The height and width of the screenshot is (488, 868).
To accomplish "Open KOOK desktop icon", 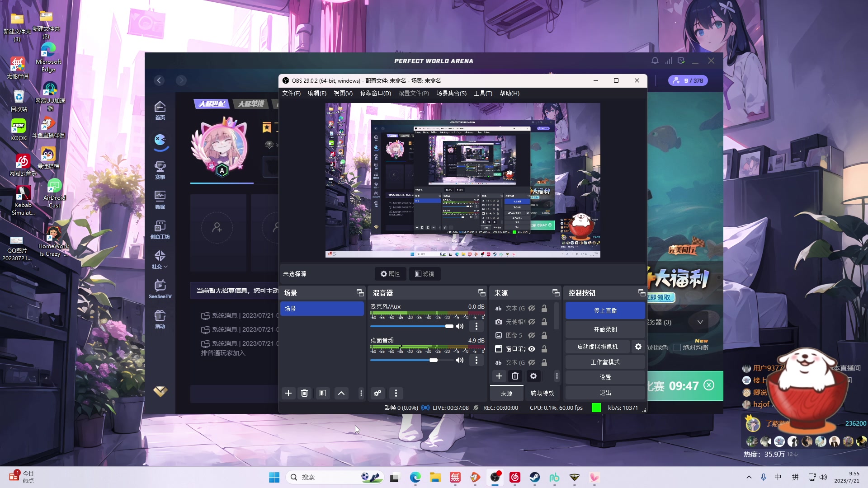I will [x=19, y=130].
